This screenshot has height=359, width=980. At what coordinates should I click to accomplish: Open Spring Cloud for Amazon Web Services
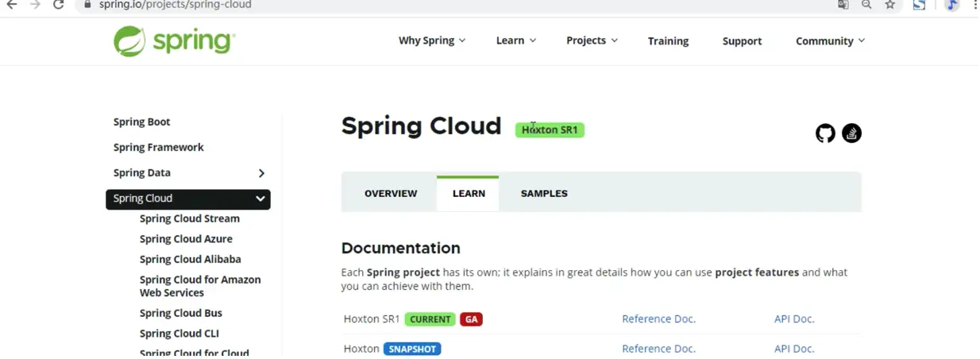(200, 286)
